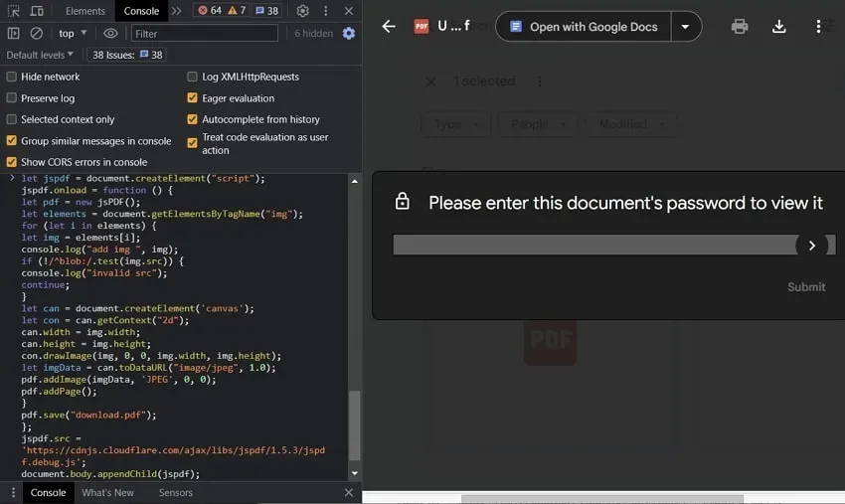Image resolution: width=845 pixels, height=504 pixels.
Task: Open the viewer more actions menu
Action: click(x=818, y=27)
